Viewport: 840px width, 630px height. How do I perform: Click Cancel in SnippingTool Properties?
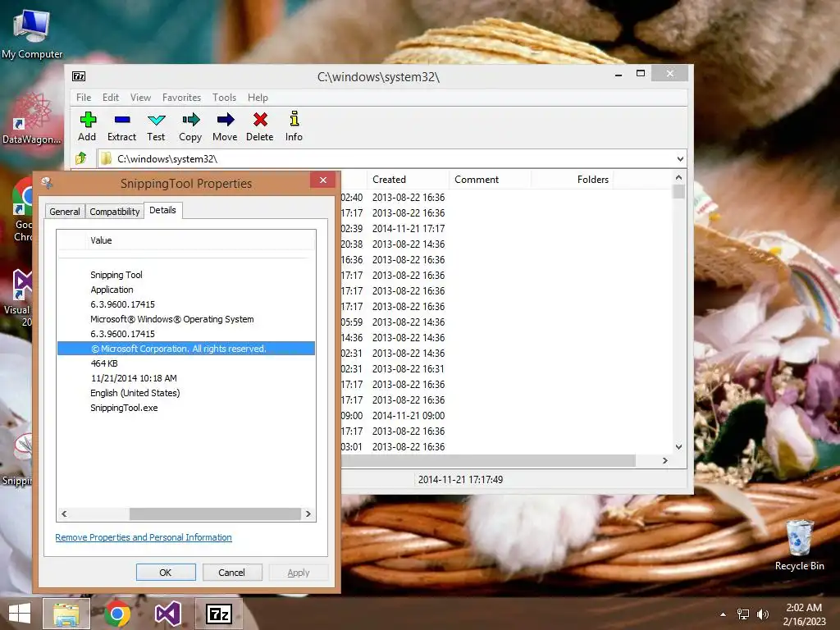click(231, 572)
